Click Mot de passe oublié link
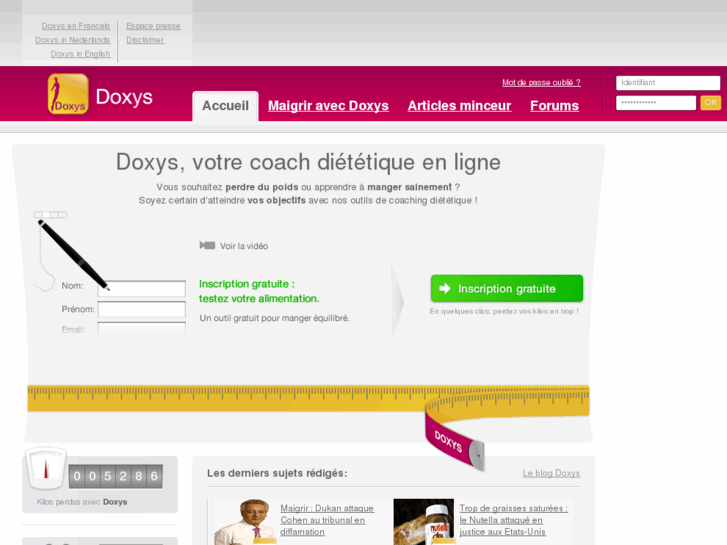727x545 pixels. (x=541, y=83)
